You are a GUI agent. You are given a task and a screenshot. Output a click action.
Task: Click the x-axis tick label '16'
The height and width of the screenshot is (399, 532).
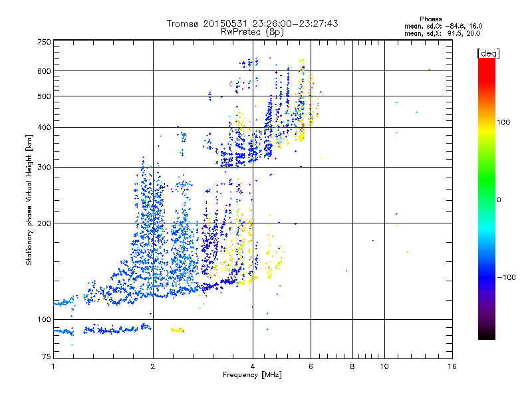tap(452, 366)
